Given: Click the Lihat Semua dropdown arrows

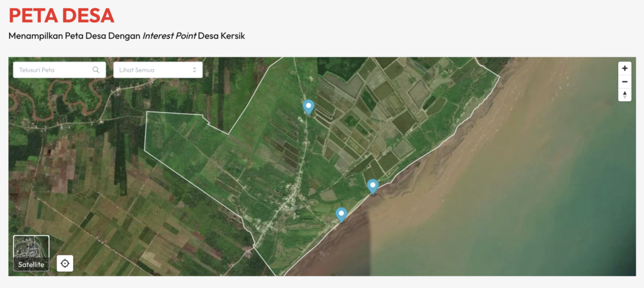Looking at the screenshot, I should (x=194, y=70).
